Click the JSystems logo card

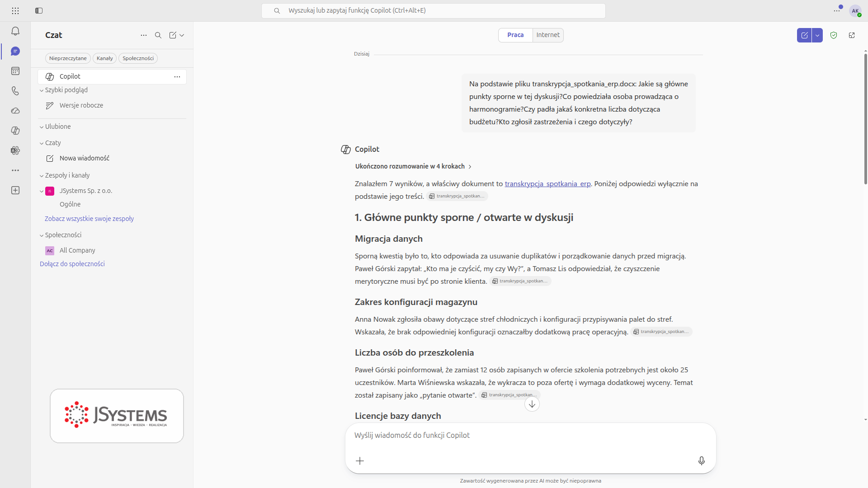(x=117, y=416)
